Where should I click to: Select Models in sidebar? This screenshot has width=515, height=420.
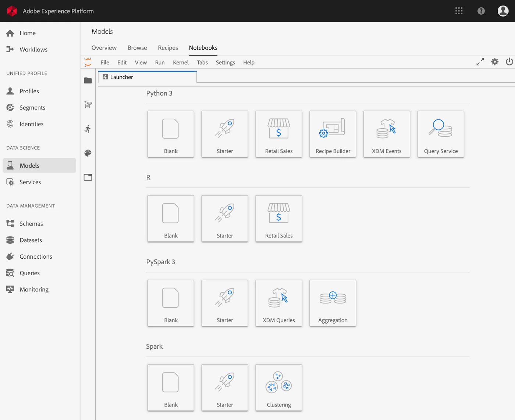pyautogui.click(x=40, y=165)
